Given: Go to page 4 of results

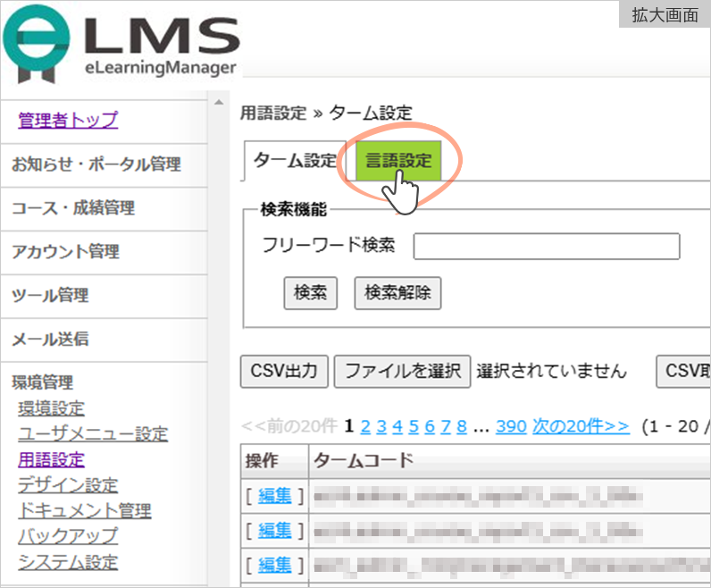Looking at the screenshot, I should pos(397,426).
